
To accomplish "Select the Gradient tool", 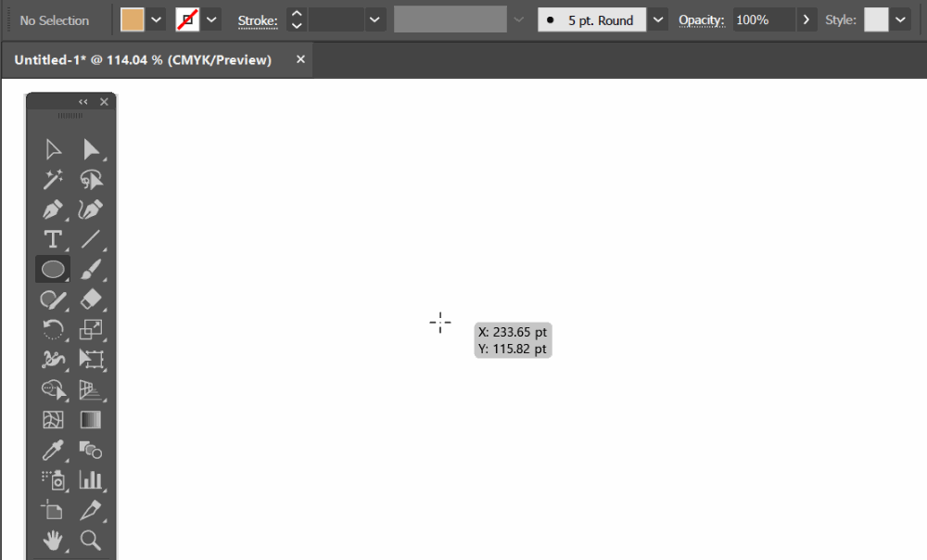I will pos(91,420).
